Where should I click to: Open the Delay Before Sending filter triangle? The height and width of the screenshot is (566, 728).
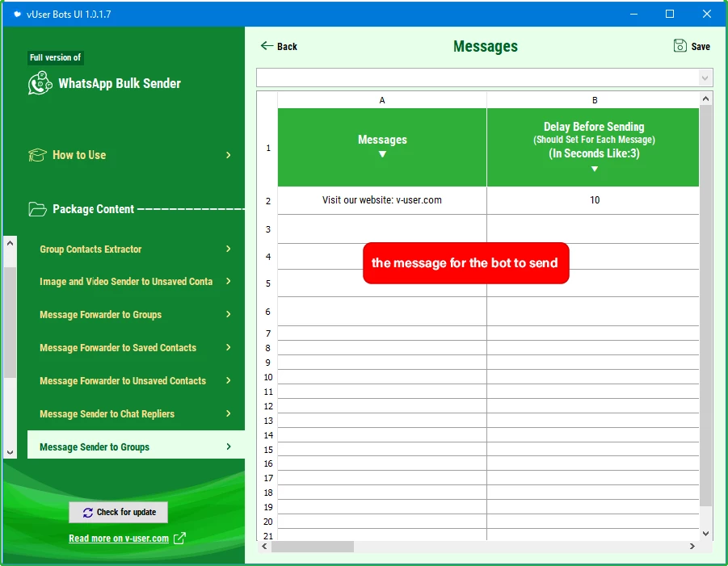click(x=595, y=169)
